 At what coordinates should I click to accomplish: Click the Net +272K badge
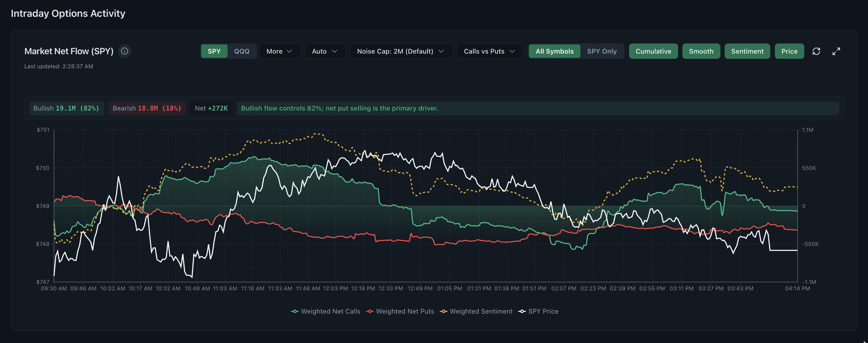point(211,108)
